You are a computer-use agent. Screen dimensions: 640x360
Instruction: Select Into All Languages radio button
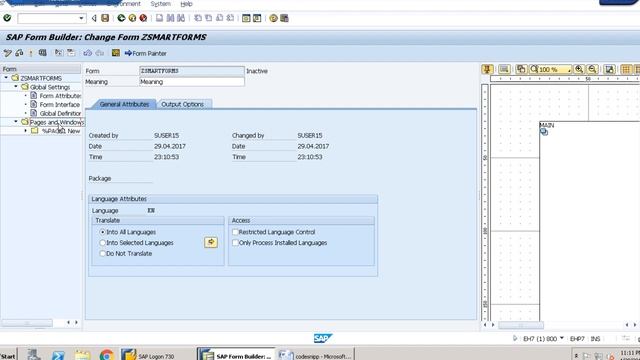tap(102, 232)
